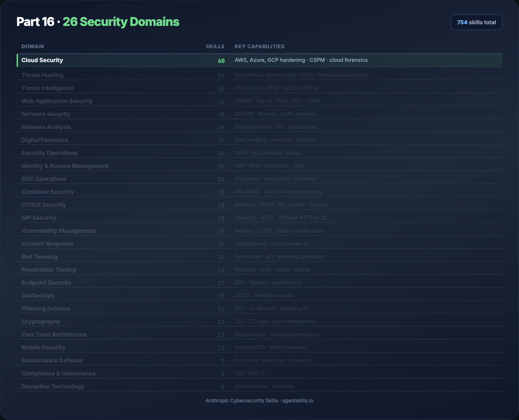Click STIX/TAXII · MISP capabilities text
Screen dimensions: 519x420
(276, 88)
